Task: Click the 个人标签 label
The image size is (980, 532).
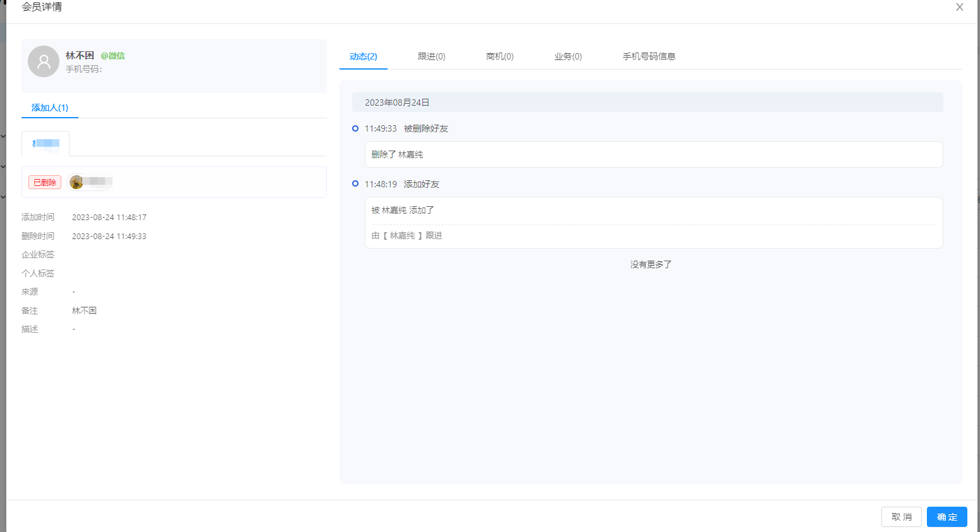Action: tap(38, 273)
